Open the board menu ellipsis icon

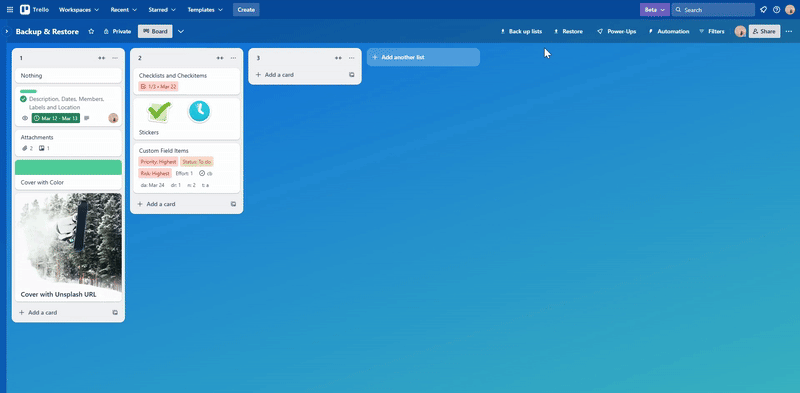point(789,32)
